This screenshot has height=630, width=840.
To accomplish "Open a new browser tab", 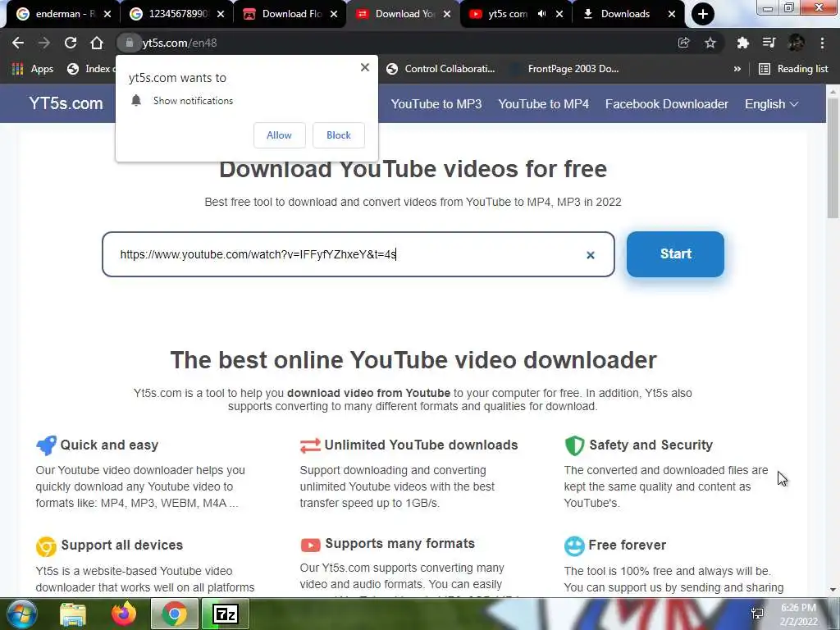I will coord(703,14).
